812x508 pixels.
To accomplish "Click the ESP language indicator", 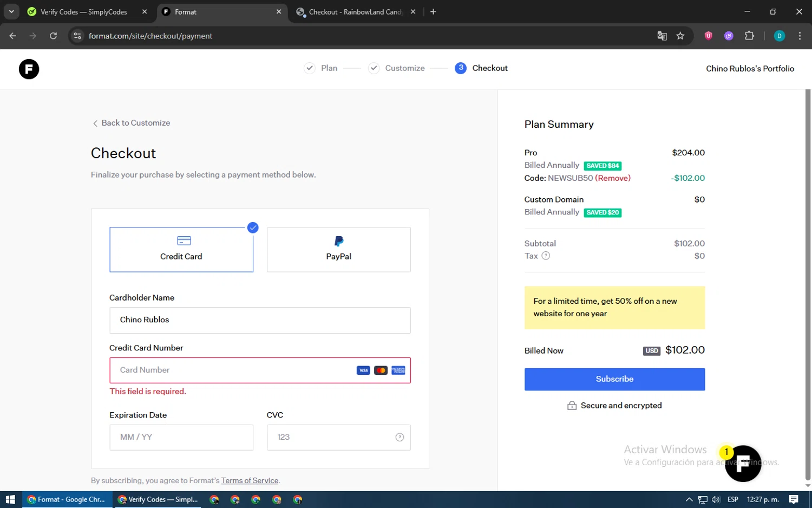I will click(x=732, y=499).
